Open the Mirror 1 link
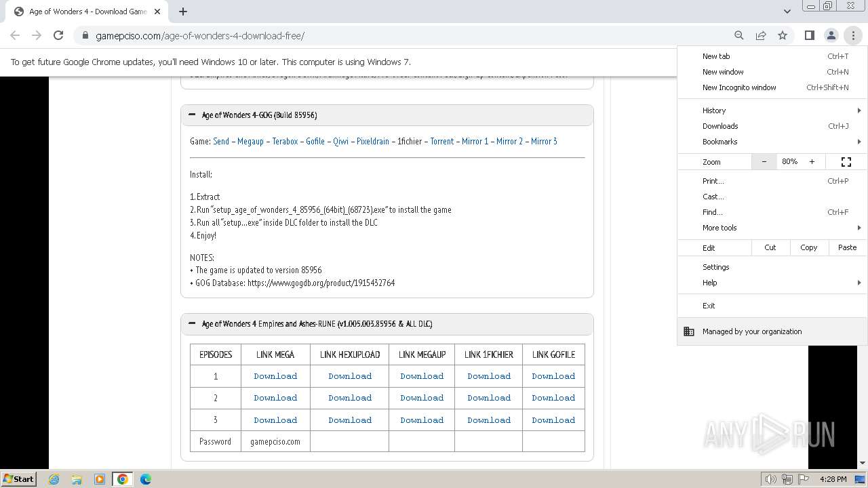This screenshot has height=488, width=868. (475, 141)
